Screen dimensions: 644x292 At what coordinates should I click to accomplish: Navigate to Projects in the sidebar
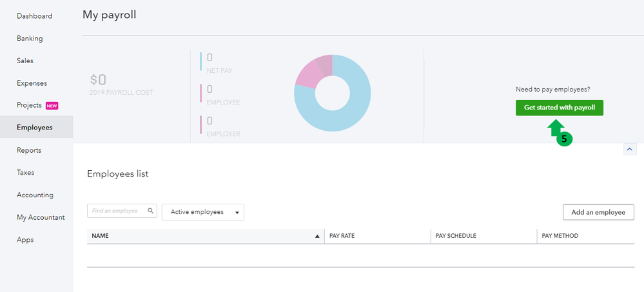tap(30, 105)
